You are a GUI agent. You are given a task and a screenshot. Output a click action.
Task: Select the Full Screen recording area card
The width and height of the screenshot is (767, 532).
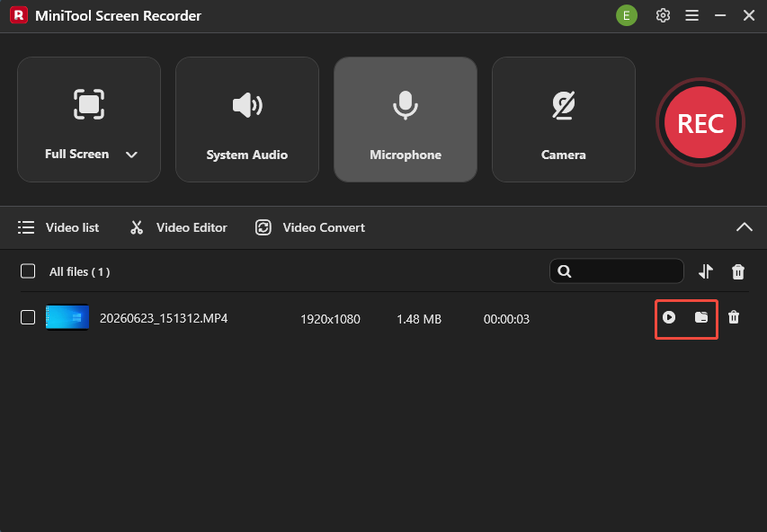[89, 120]
